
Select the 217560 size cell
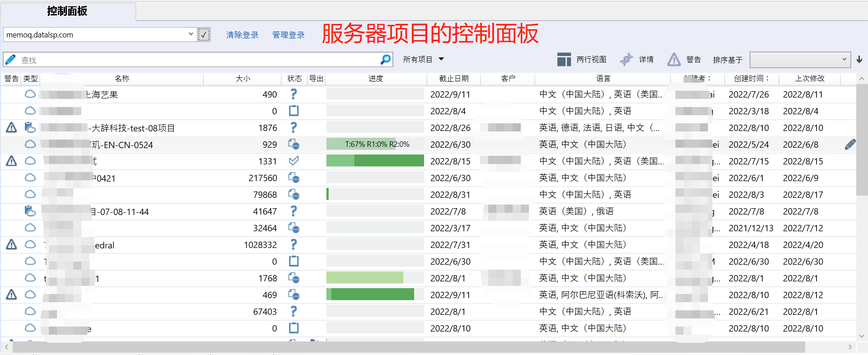pos(263,178)
